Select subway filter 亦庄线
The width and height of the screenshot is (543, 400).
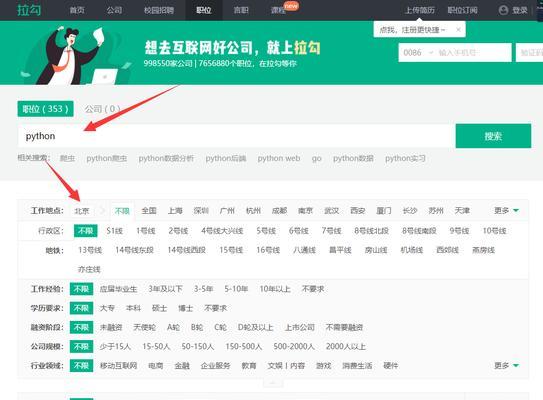pos(89,269)
